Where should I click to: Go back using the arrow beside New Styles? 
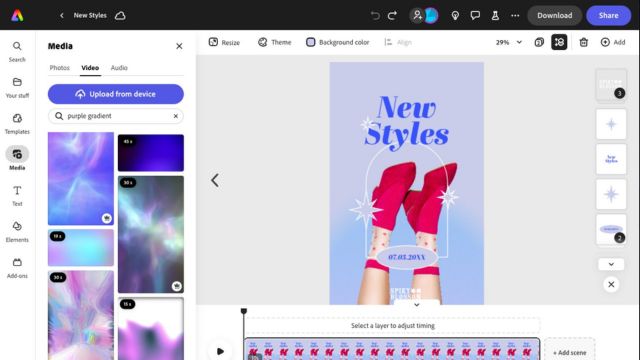pyautogui.click(x=62, y=16)
